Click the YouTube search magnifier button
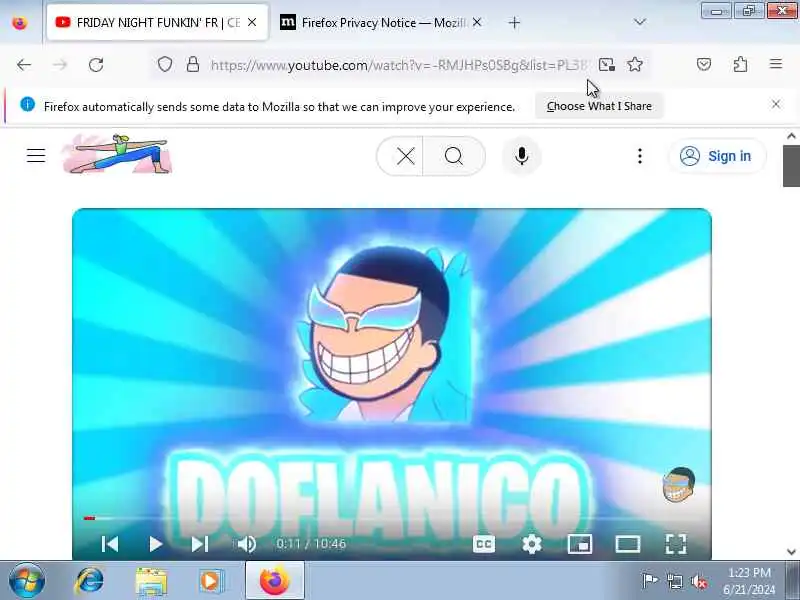Viewport: 800px width, 600px height. [454, 156]
